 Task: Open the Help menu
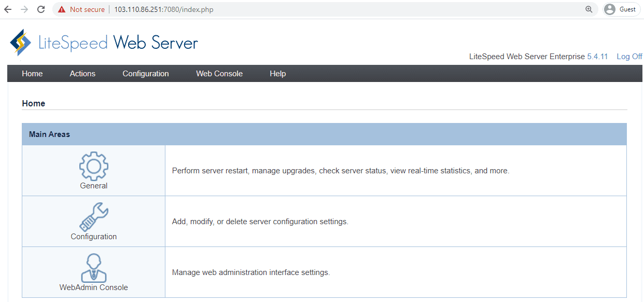(x=278, y=73)
